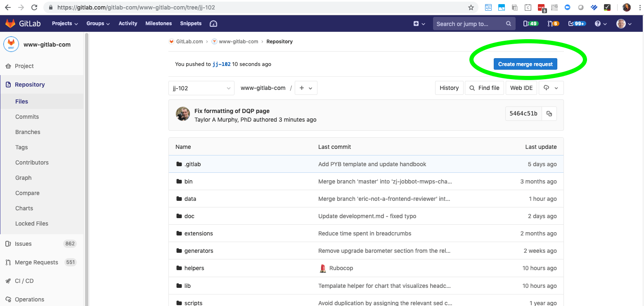Open the performance bar gauge icon
The image size is (644, 306).
213,24
